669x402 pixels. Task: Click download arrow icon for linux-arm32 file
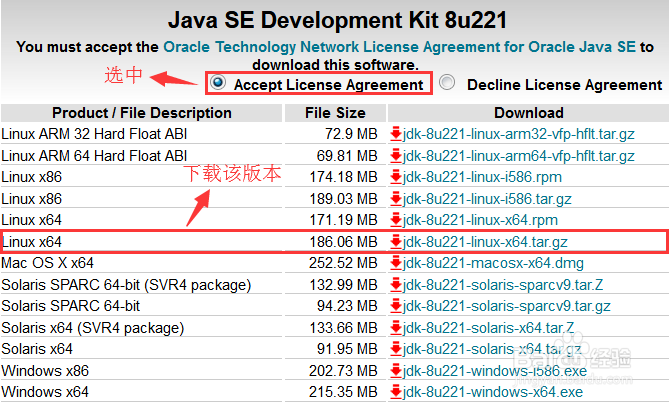coord(396,134)
